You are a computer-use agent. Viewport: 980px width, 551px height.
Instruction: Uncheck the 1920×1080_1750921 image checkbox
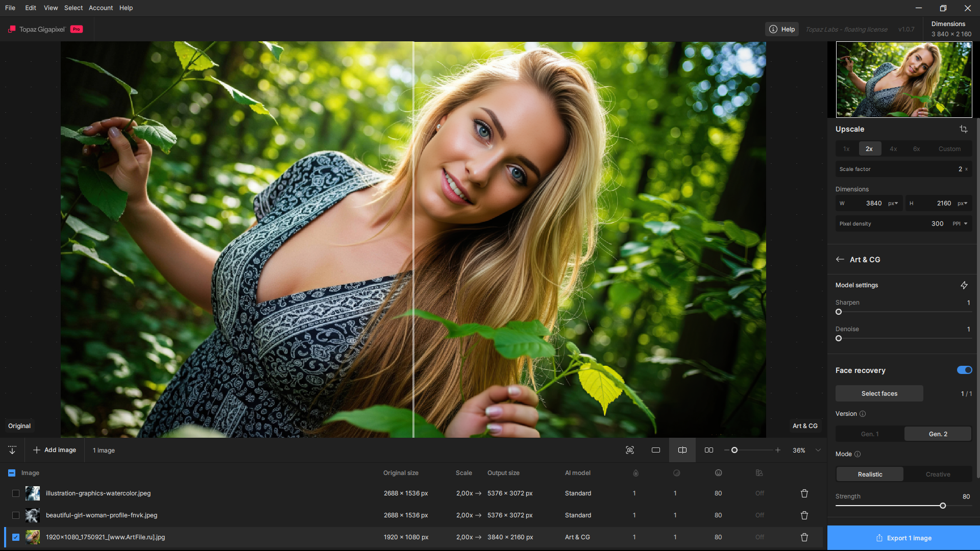[16, 537]
